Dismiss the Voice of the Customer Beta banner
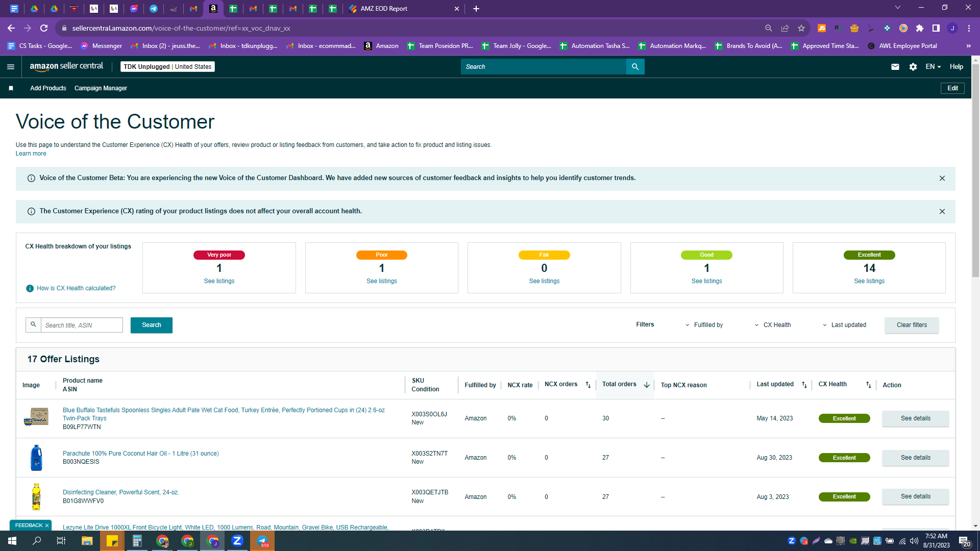This screenshot has width=980, height=551. tap(942, 179)
